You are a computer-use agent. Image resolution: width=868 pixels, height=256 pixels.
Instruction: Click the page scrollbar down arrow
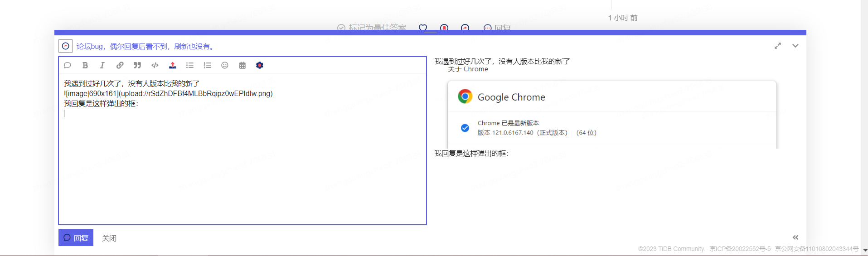[x=865, y=250]
